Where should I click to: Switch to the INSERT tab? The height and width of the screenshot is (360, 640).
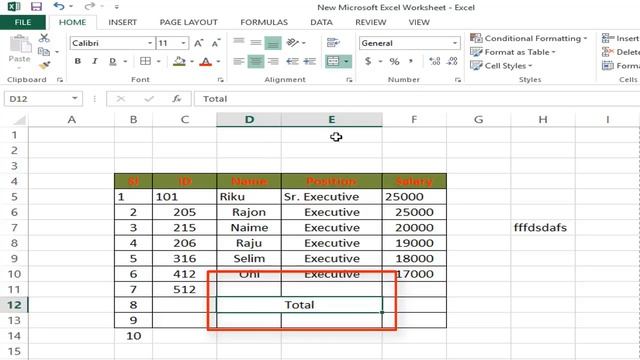[122, 22]
